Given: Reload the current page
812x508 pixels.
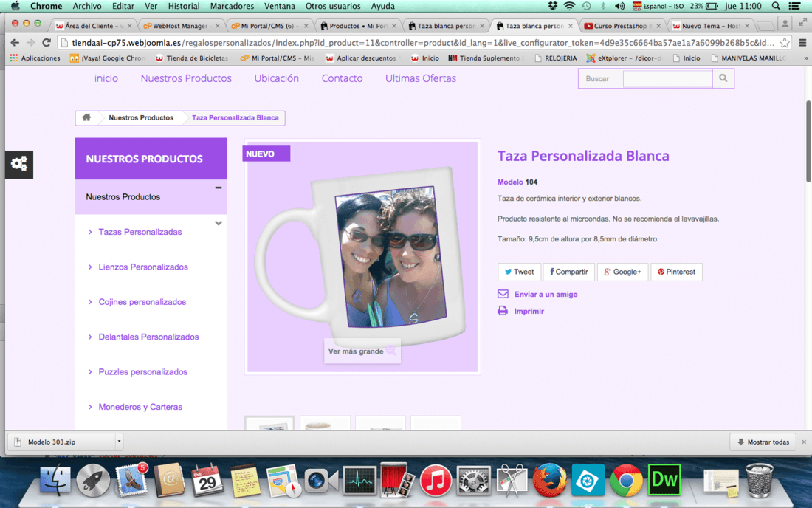Looking at the screenshot, I should point(47,43).
